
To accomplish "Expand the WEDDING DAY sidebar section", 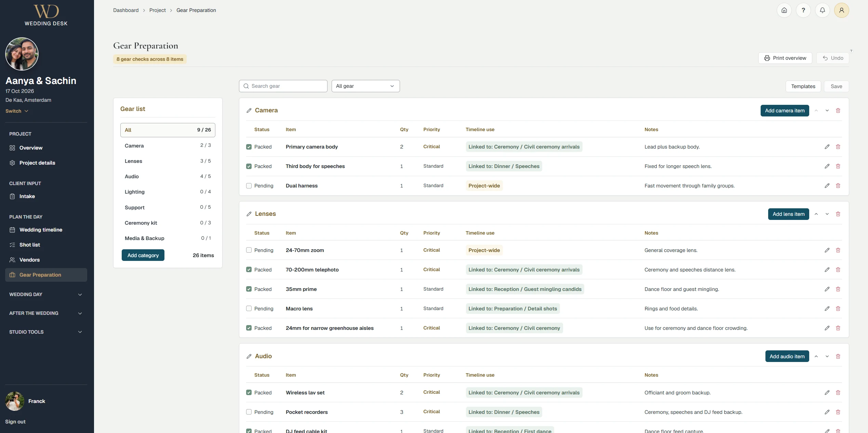I will click(46, 294).
